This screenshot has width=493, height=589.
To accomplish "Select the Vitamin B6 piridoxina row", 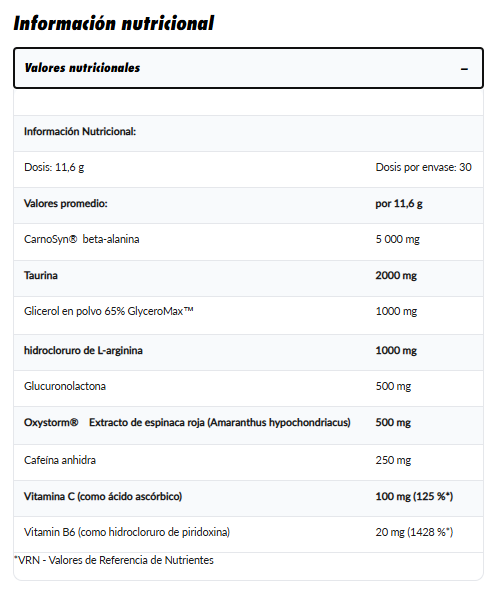I will [x=248, y=534].
